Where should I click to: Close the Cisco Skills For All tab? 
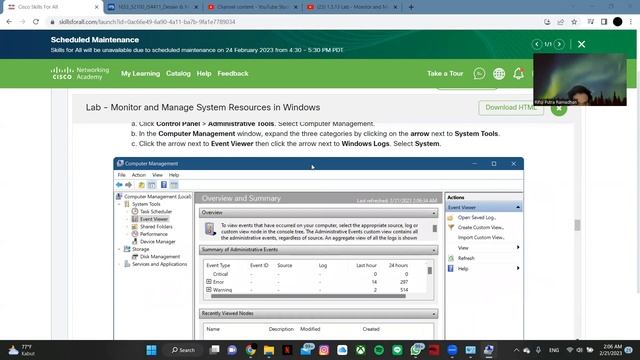97,7
